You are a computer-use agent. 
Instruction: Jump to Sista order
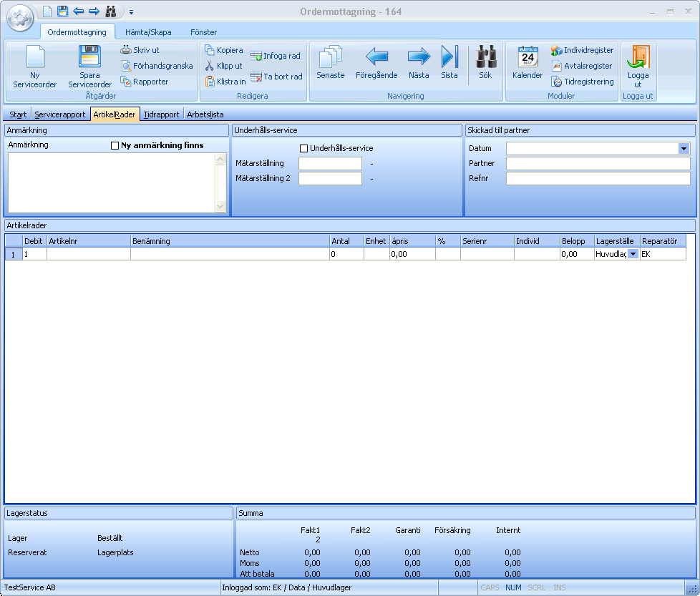click(x=449, y=62)
